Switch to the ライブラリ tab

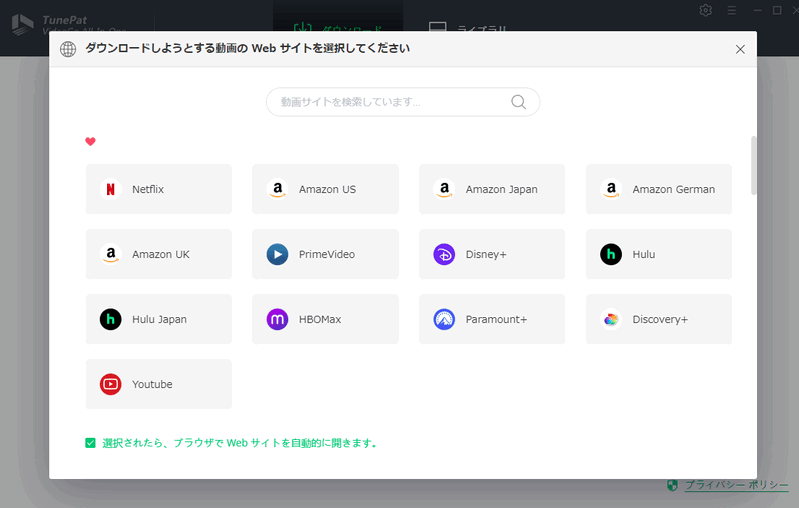tap(467, 26)
